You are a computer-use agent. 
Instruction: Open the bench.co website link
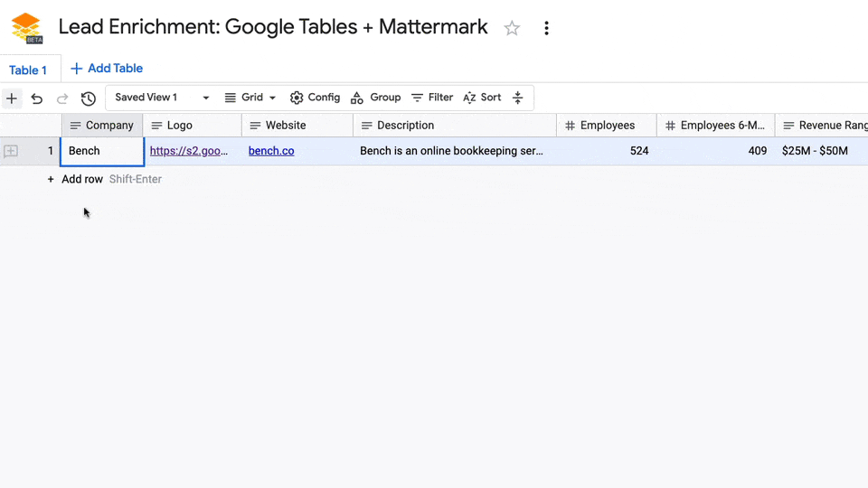pyautogui.click(x=271, y=151)
